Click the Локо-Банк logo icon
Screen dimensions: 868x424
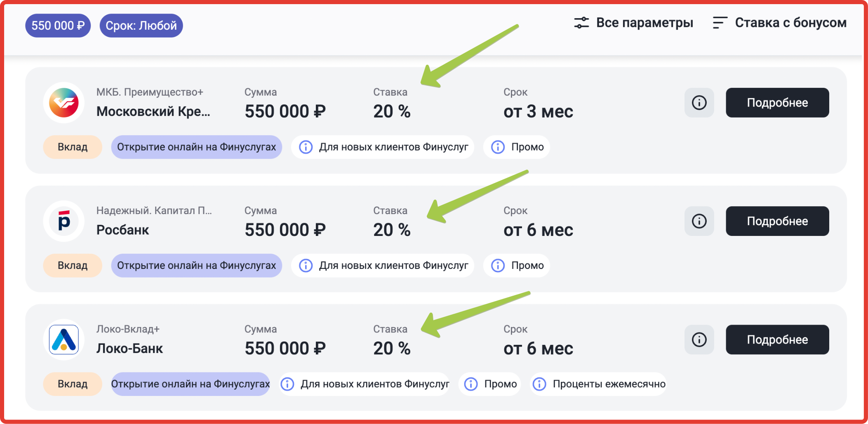[x=64, y=340]
